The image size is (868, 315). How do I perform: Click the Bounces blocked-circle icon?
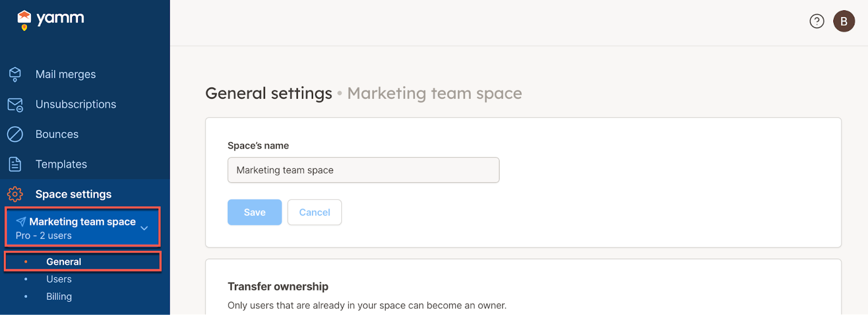coord(15,134)
